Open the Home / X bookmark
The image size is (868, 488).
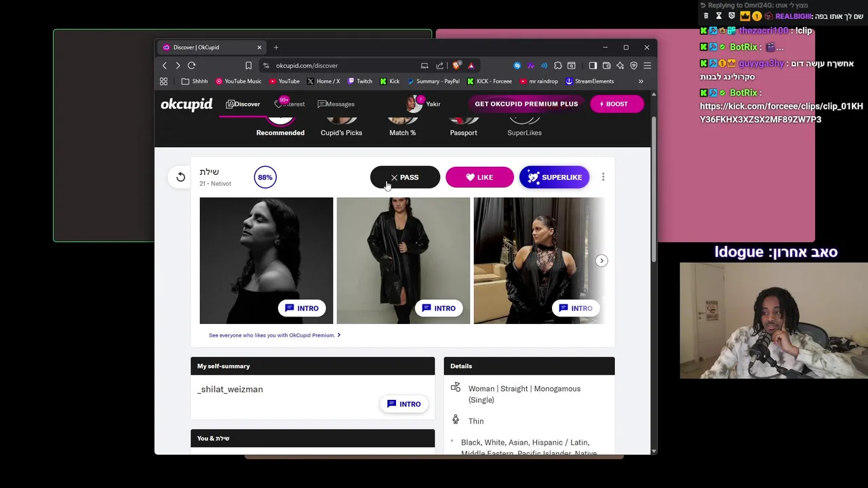pyautogui.click(x=323, y=81)
